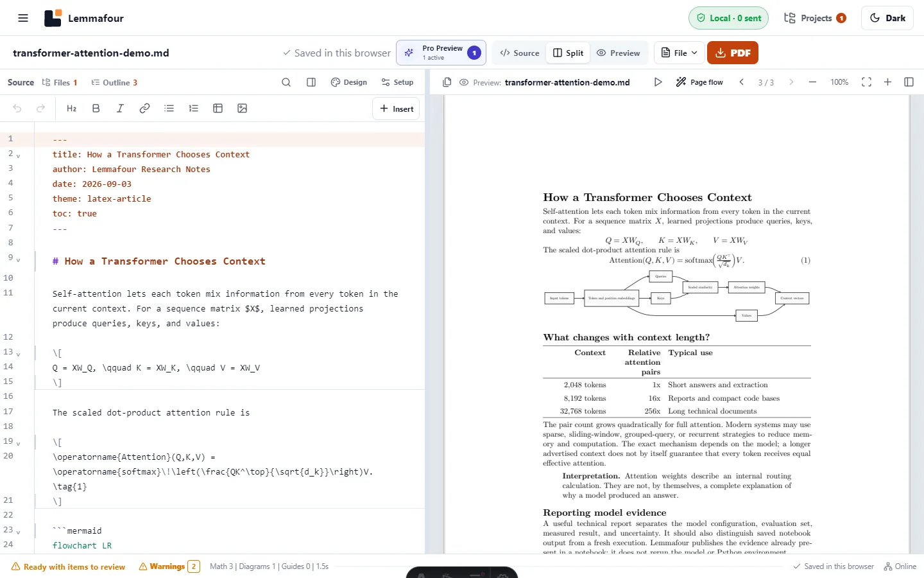The image size is (924, 578).
Task: Click the Online status indicator
Action: 900,566
